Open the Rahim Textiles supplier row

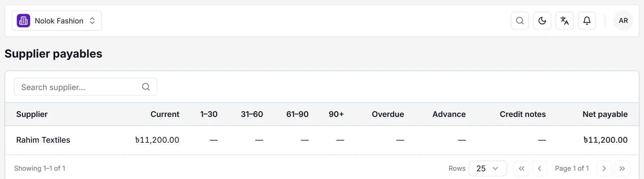322,140
